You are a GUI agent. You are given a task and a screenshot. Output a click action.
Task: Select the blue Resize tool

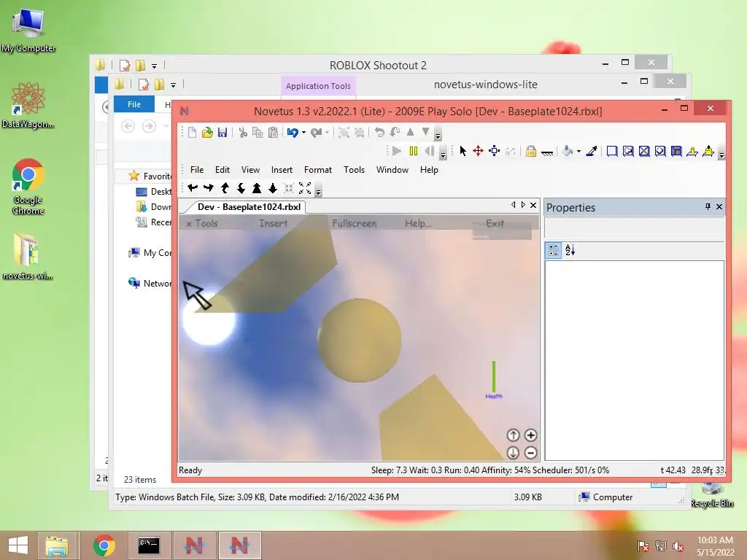pos(495,152)
